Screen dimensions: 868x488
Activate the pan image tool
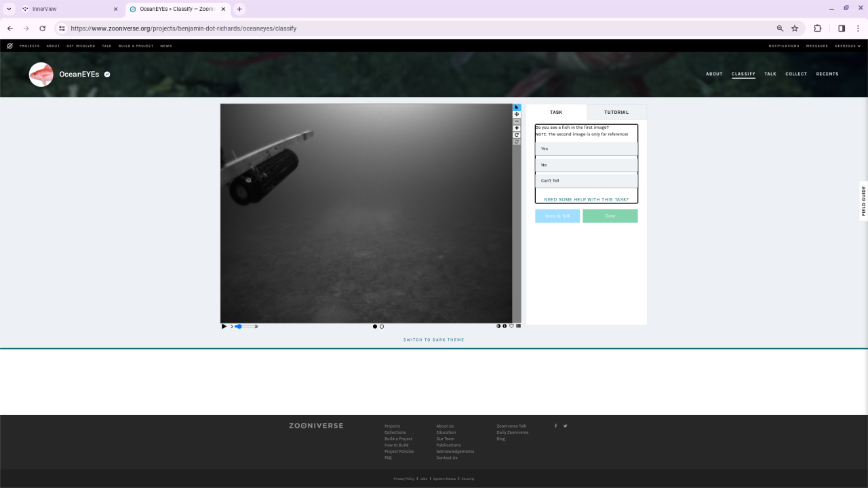[517, 114]
